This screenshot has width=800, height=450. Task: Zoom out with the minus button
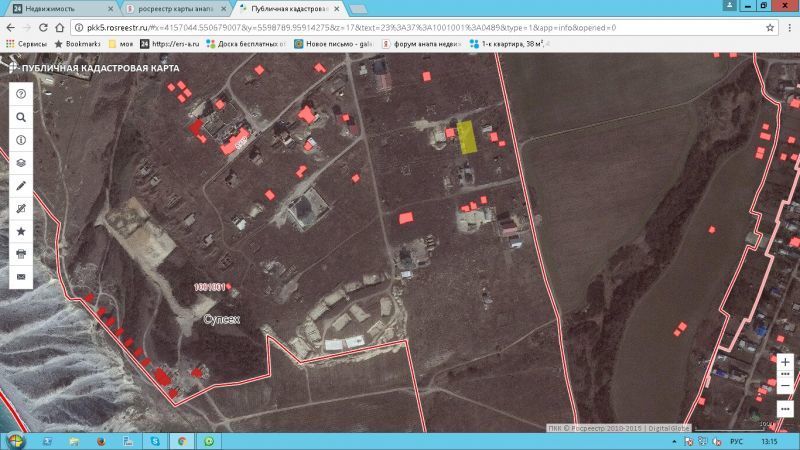[785, 385]
